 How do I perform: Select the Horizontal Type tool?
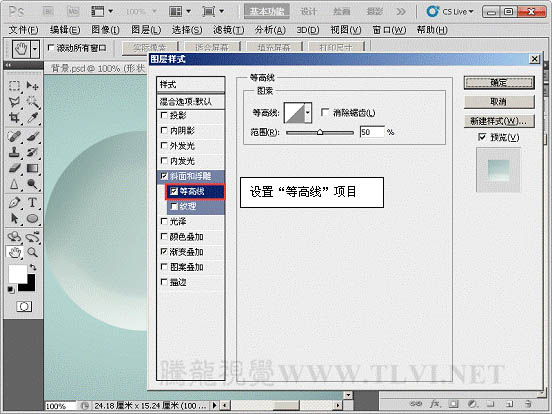(32, 203)
